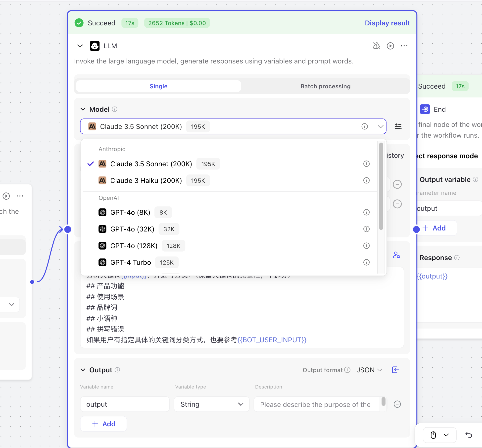Open more options on the left node
Viewport: 482px width, 448px height.
(20, 196)
